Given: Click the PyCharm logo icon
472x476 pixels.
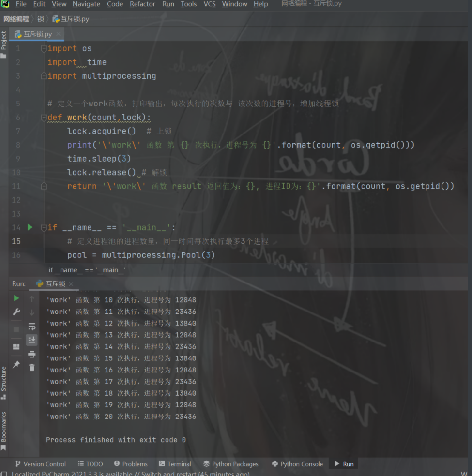Looking at the screenshot, I should point(5,4).
